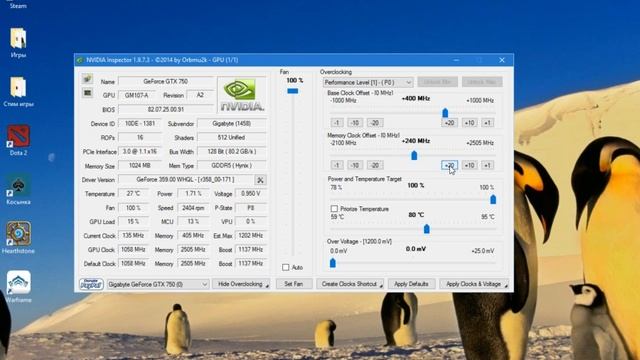Click Base Clock Offset +1 button
Viewport: 640px width, 360px height.
tap(487, 123)
